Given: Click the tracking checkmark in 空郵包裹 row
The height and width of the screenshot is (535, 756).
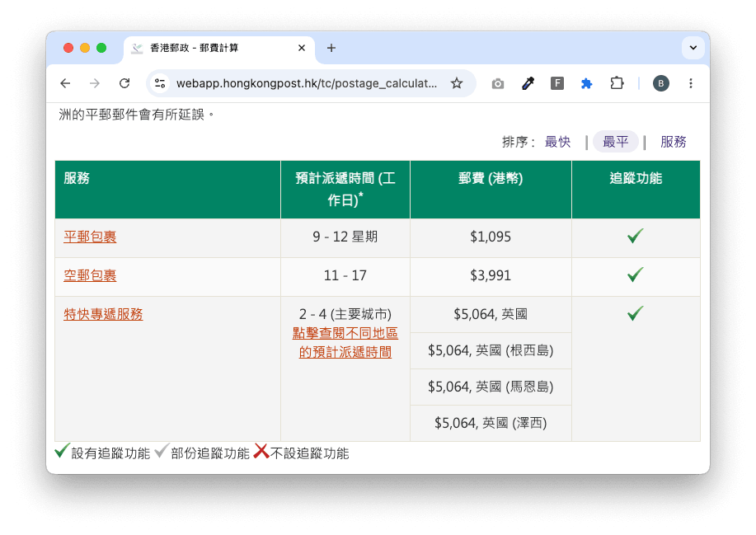Looking at the screenshot, I should click(x=636, y=275).
